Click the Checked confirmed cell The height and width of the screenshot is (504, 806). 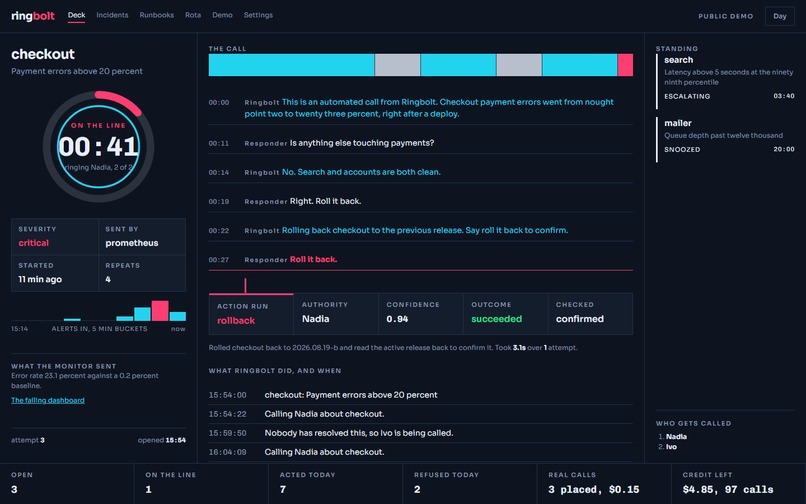point(590,314)
